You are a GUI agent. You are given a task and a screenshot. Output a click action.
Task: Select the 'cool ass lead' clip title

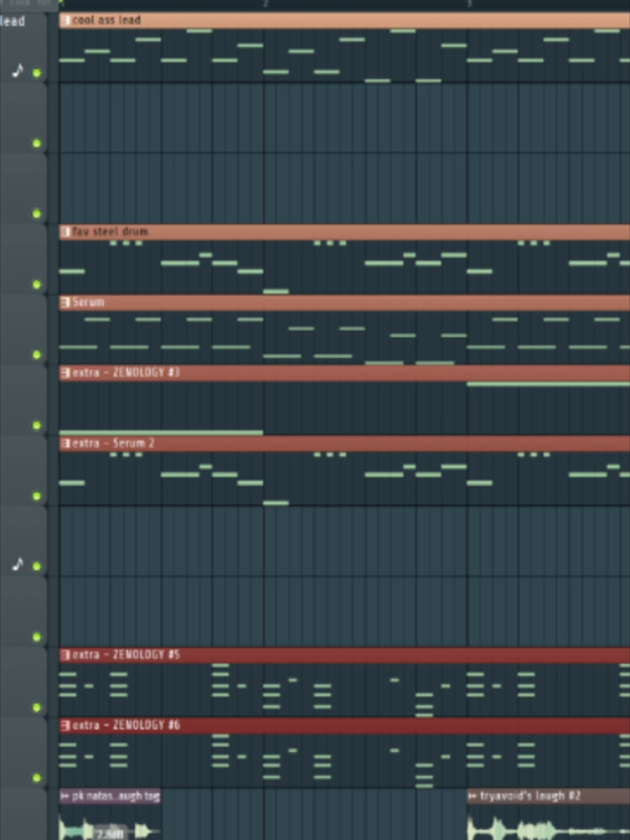click(107, 21)
